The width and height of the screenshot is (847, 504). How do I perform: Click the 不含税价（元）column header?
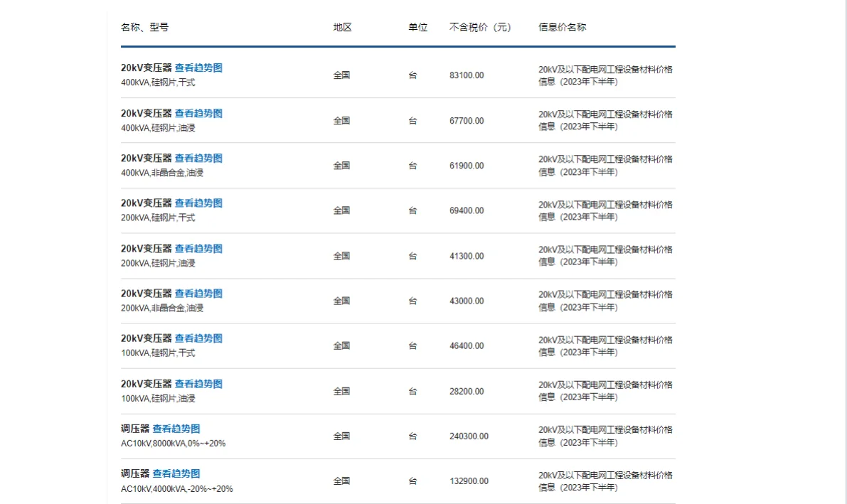tap(481, 26)
